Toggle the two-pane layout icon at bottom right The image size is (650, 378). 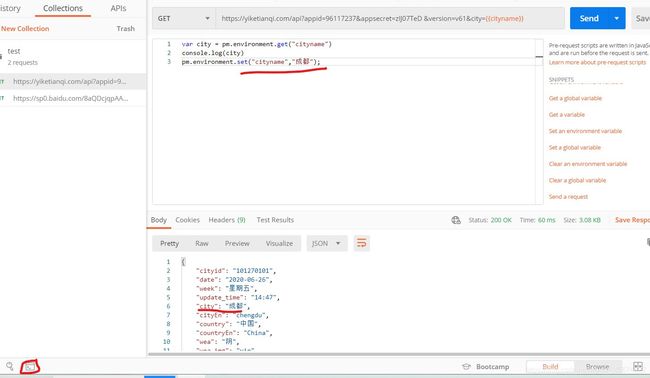(x=638, y=366)
